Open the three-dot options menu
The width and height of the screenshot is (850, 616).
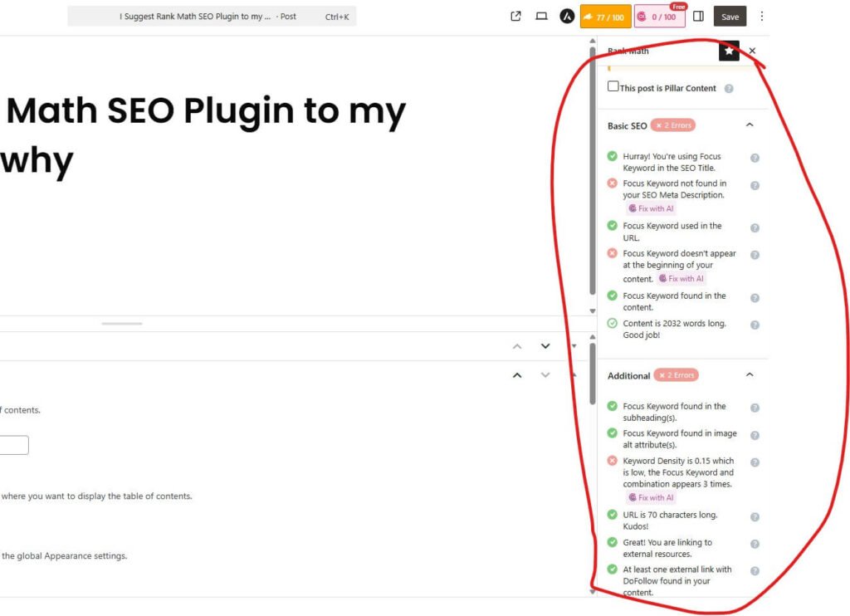point(762,17)
